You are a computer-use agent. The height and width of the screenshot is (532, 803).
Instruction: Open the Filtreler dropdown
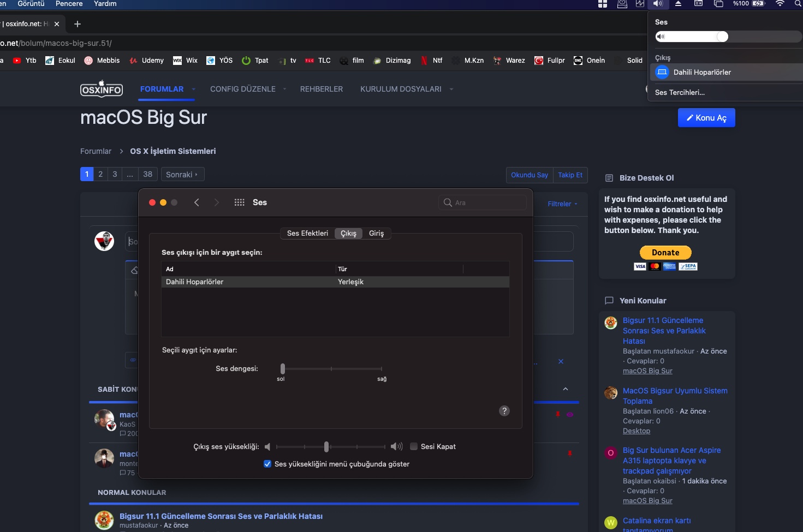point(562,204)
